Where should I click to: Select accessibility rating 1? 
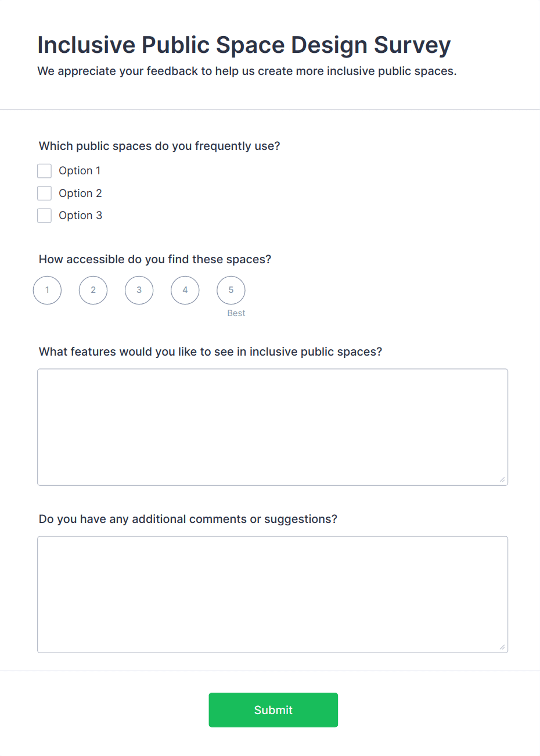click(x=47, y=290)
